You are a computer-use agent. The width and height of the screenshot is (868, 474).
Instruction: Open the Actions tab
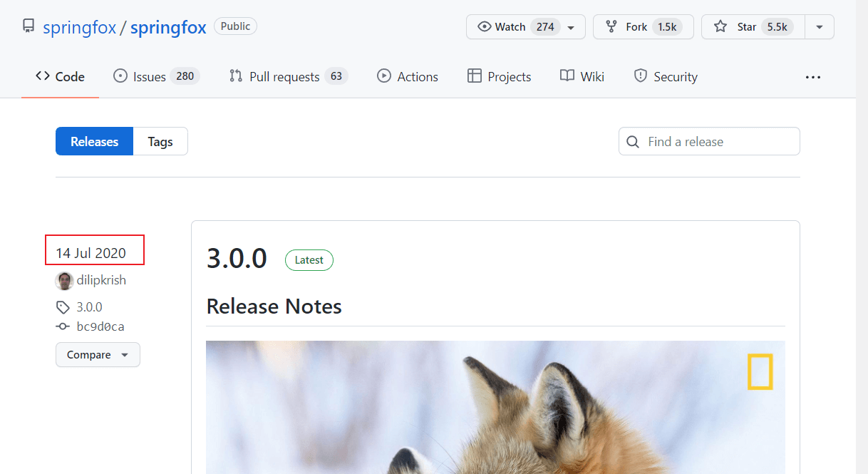click(408, 76)
